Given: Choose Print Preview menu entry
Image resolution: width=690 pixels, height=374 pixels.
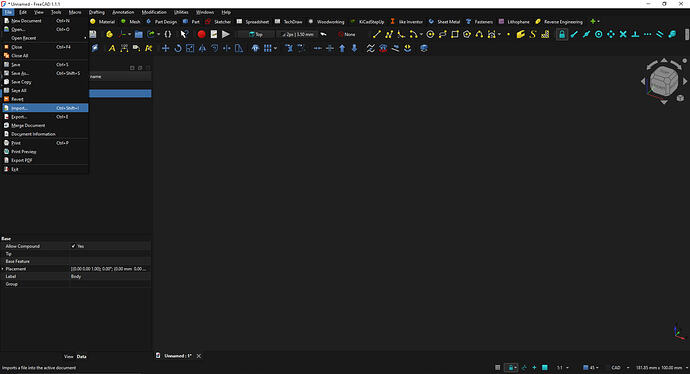Looking at the screenshot, I should pyautogui.click(x=45, y=151).
